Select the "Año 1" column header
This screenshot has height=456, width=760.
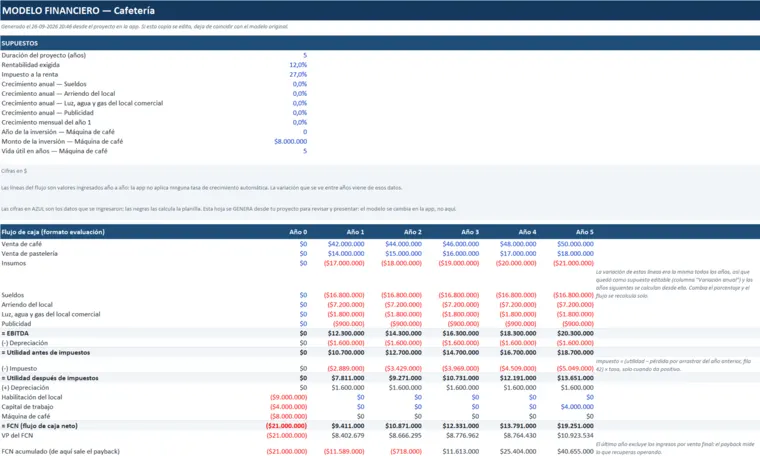tap(355, 232)
